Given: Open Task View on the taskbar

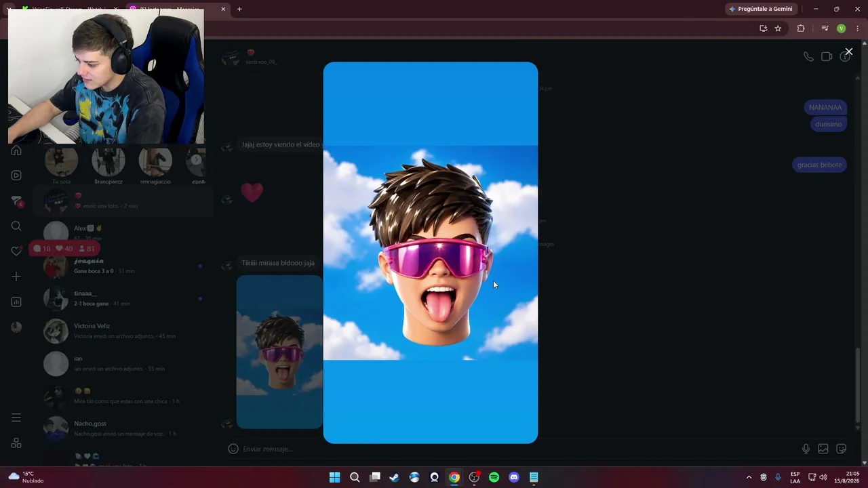Looking at the screenshot, I should pyautogui.click(x=374, y=477).
